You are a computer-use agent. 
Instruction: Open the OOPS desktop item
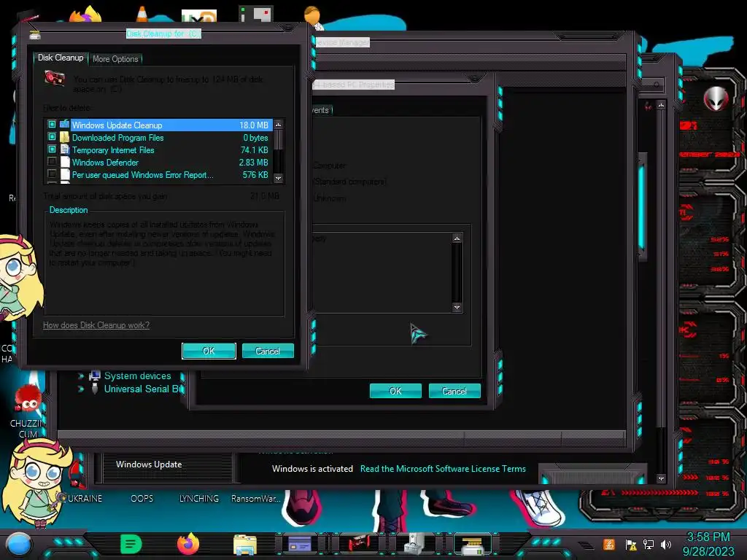(x=142, y=499)
